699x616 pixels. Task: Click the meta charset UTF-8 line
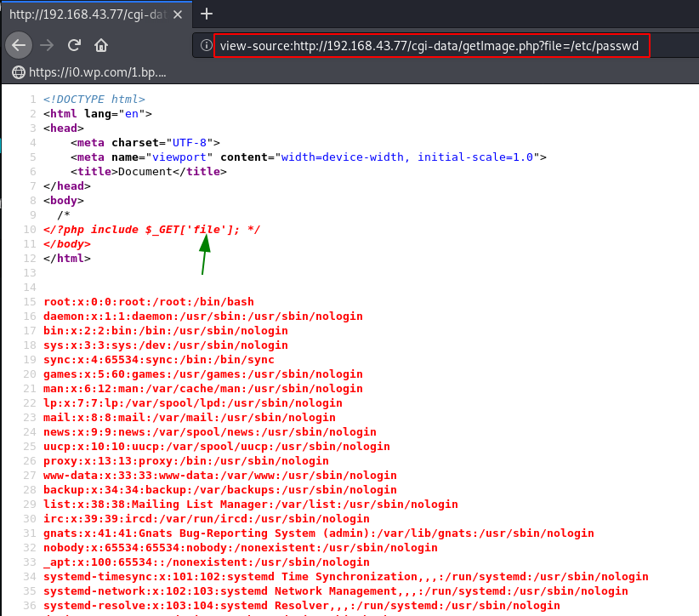click(x=145, y=143)
